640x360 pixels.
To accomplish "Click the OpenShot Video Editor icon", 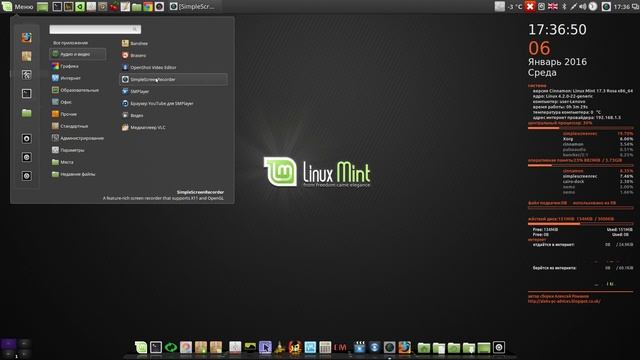I will 125,67.
